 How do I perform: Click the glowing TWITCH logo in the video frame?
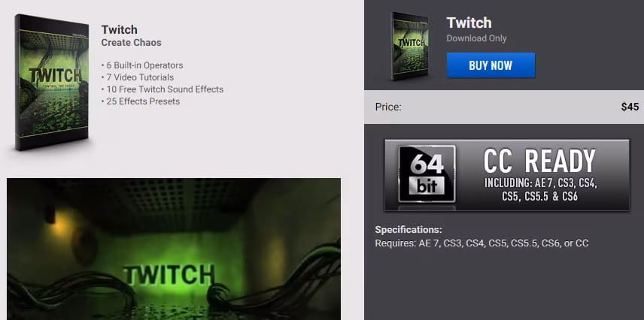click(x=169, y=275)
